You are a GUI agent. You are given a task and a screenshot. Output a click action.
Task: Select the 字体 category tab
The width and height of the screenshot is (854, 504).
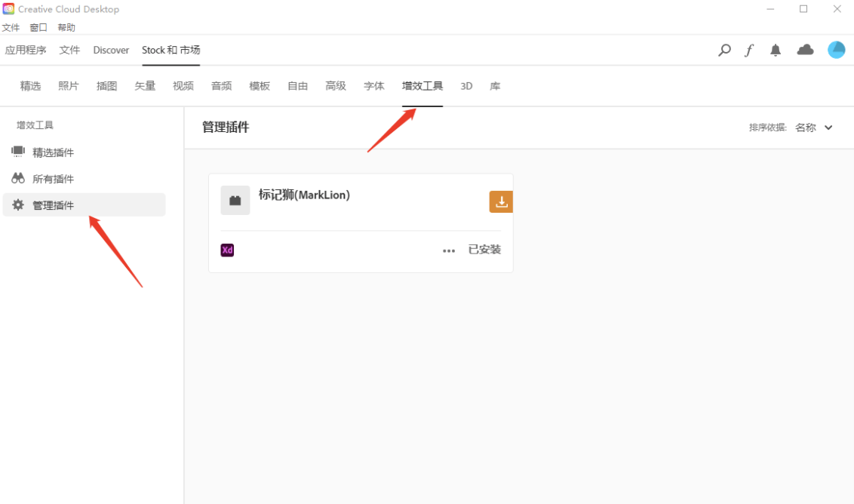[x=374, y=86]
